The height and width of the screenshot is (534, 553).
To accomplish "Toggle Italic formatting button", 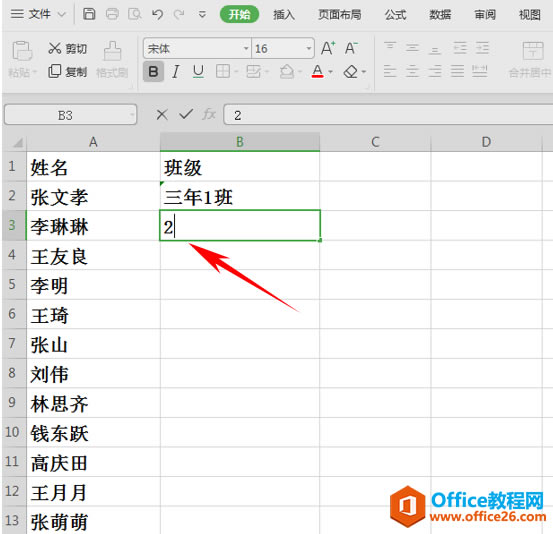I will tap(176, 72).
